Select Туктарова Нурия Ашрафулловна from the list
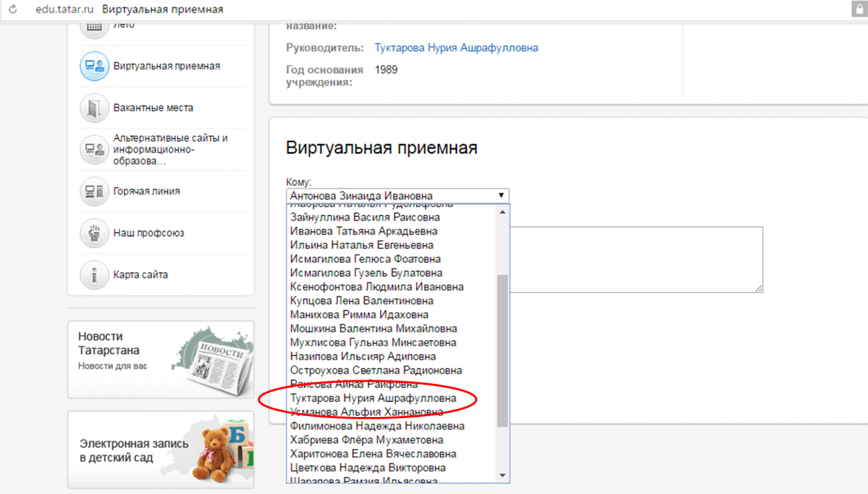Screen dimensions: 868x494 click(373, 398)
